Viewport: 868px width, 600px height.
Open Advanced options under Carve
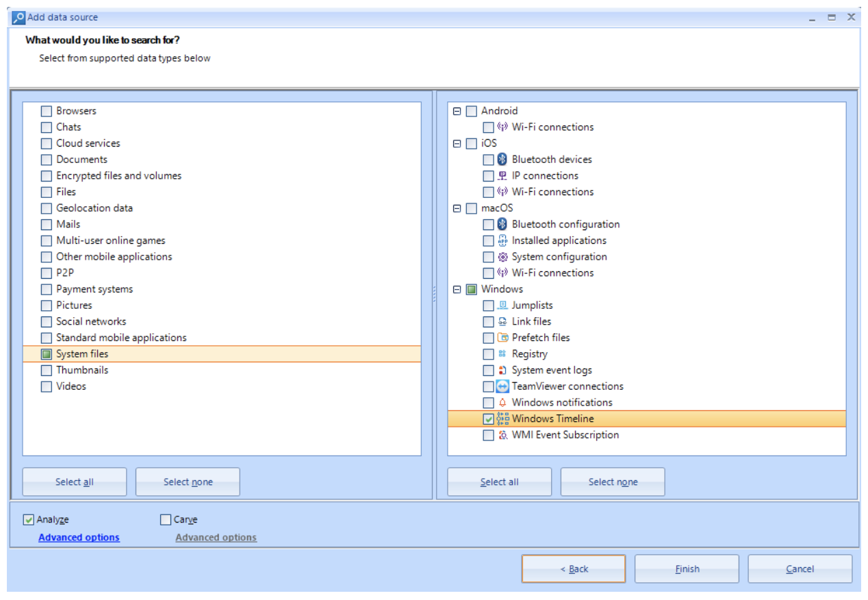216,538
